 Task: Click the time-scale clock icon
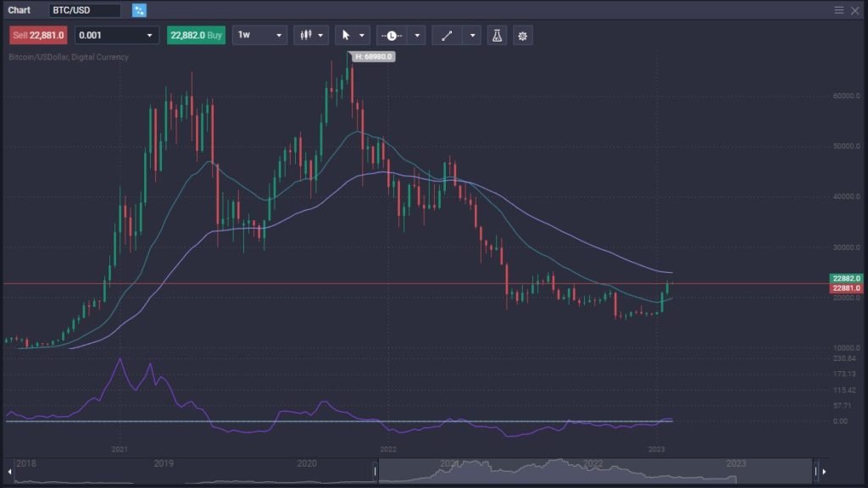[392, 35]
